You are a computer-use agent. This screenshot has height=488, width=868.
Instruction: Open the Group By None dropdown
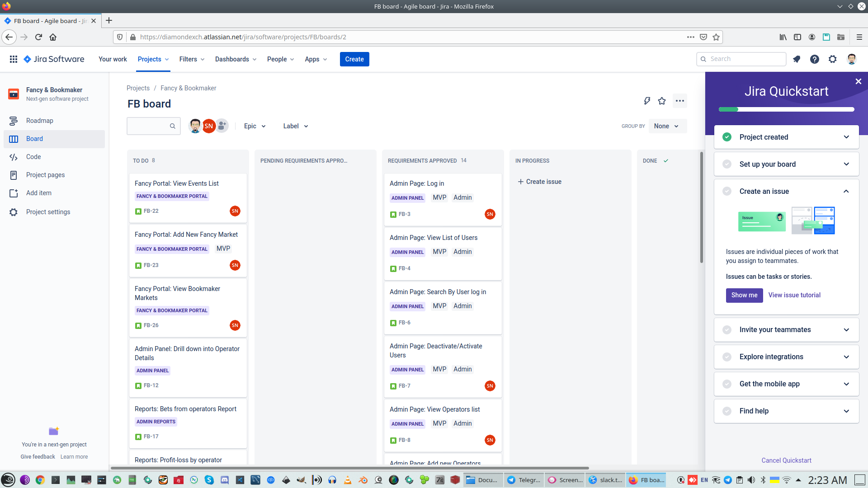[x=667, y=126]
